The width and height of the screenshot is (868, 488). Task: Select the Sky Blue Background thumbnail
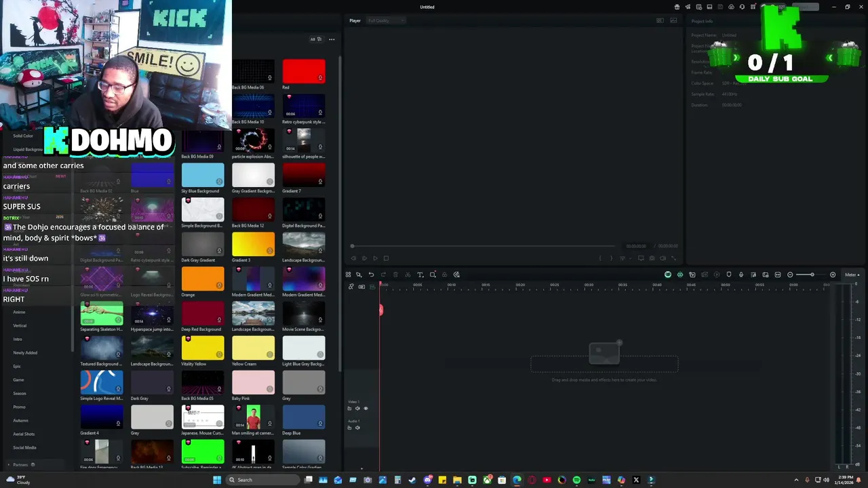point(202,175)
